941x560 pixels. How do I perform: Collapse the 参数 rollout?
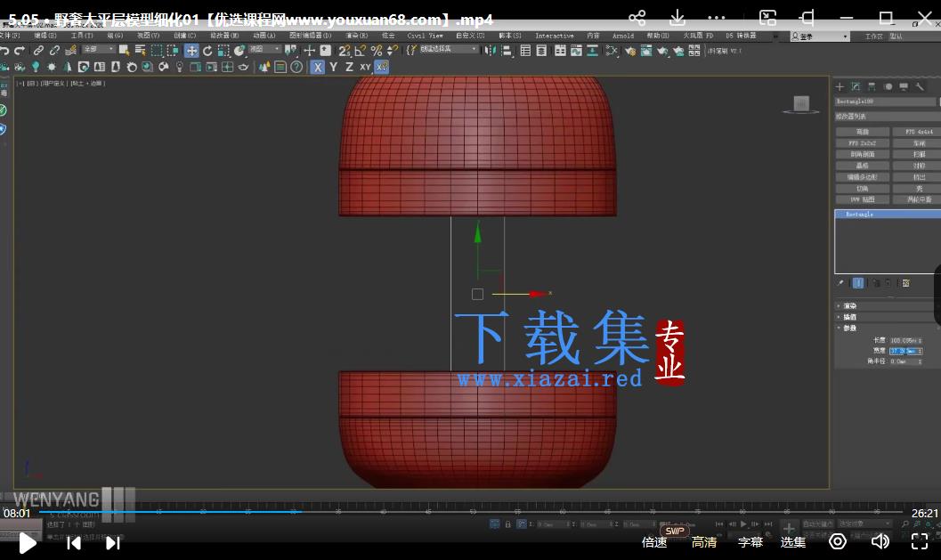pyautogui.click(x=850, y=329)
